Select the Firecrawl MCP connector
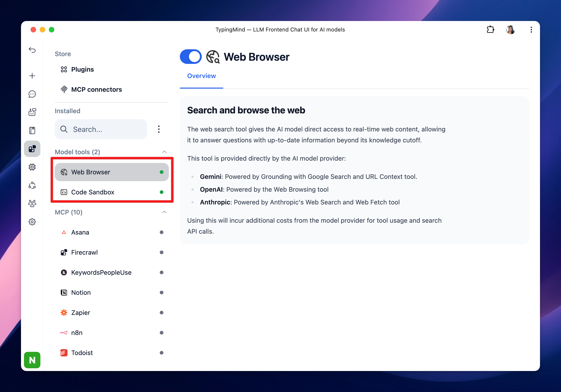 [112, 252]
